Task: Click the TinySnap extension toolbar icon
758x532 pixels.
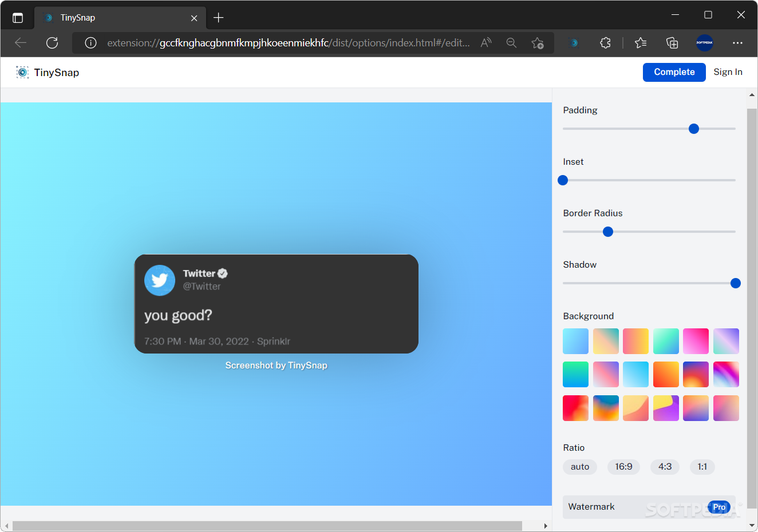Action: click(574, 43)
